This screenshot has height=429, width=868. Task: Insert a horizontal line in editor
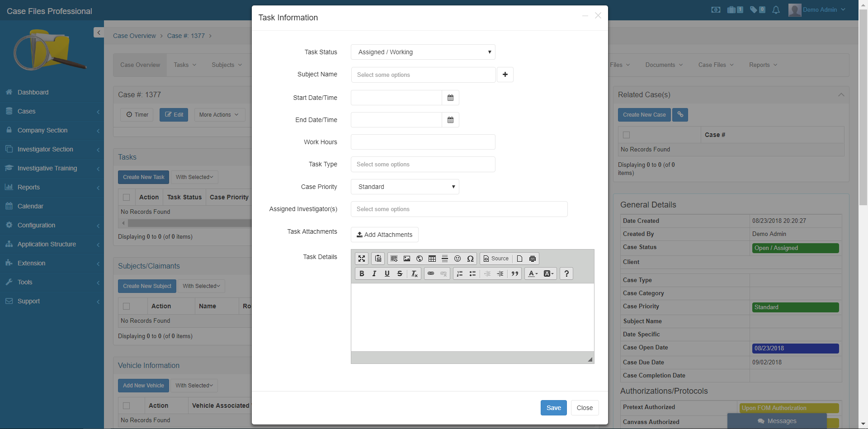[445, 259]
